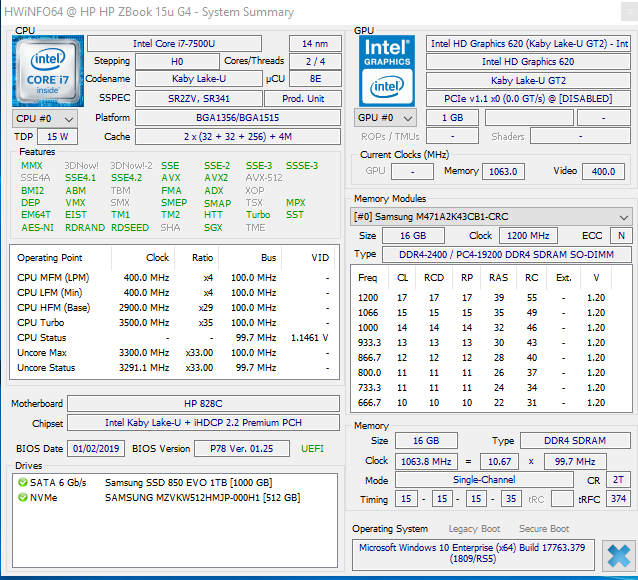638x580 pixels.
Task: Click the SSPEC SR2ZV, SR341 field
Action: (199, 98)
